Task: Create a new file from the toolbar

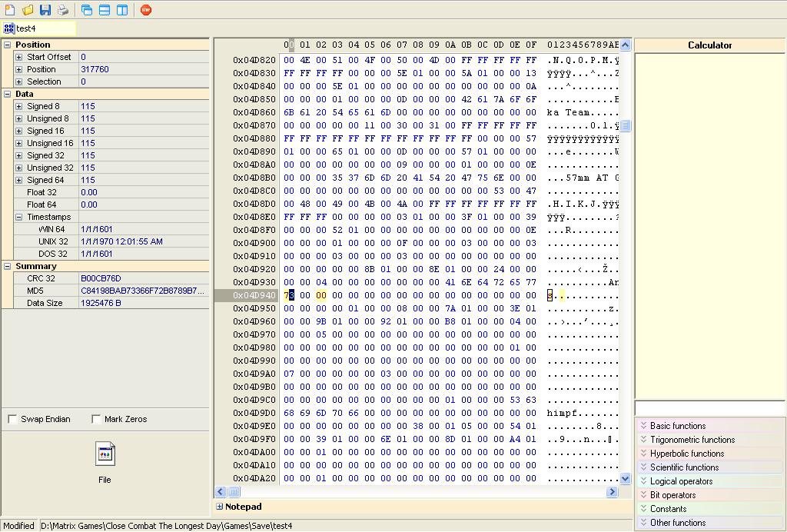Action: point(9,9)
